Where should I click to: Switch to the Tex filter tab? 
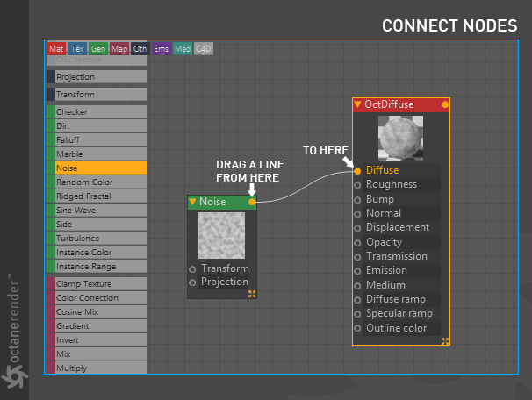(x=77, y=49)
